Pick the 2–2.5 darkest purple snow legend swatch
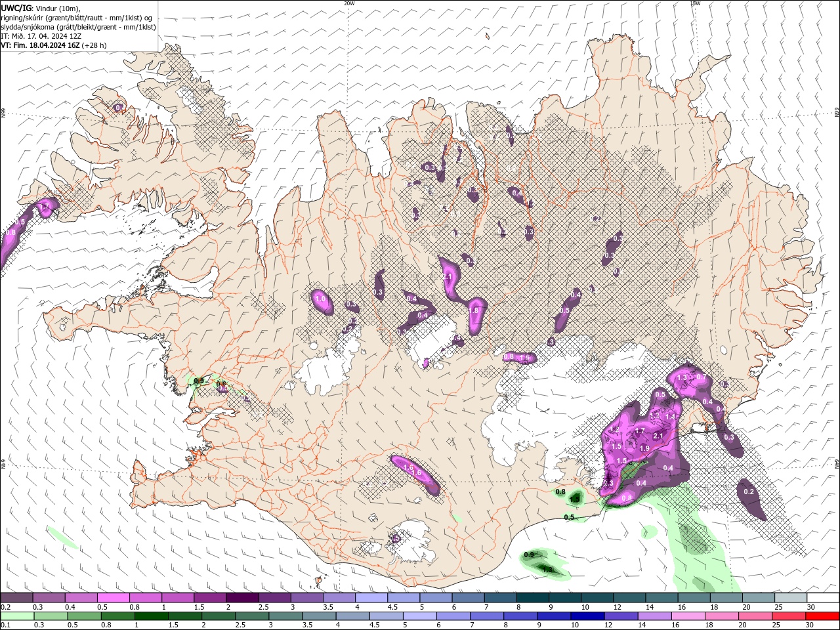 coord(243,597)
